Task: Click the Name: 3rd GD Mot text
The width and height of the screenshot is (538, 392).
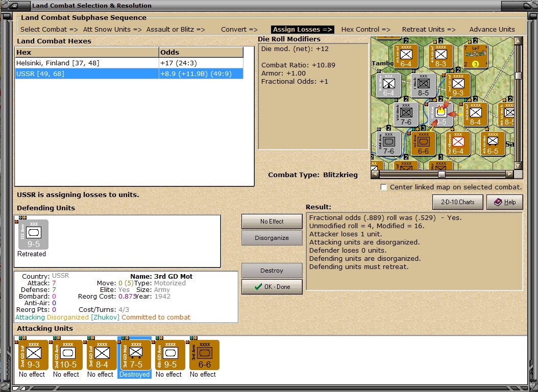Action: click(161, 277)
